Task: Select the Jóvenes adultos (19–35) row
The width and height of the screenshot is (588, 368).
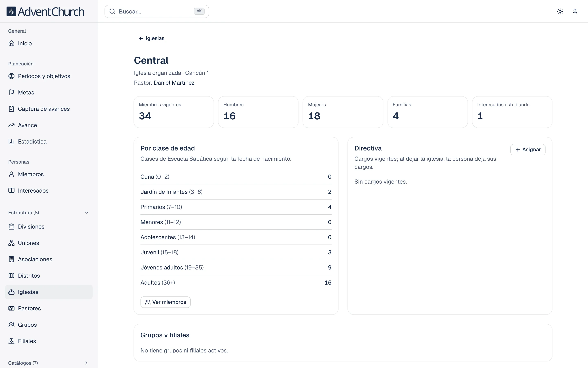Action: click(236, 267)
